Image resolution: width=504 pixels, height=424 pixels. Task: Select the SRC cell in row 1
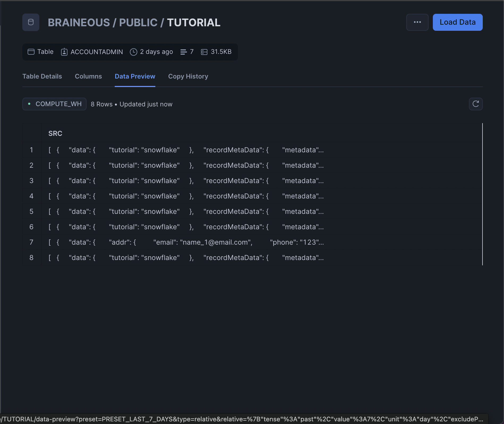(x=262, y=150)
